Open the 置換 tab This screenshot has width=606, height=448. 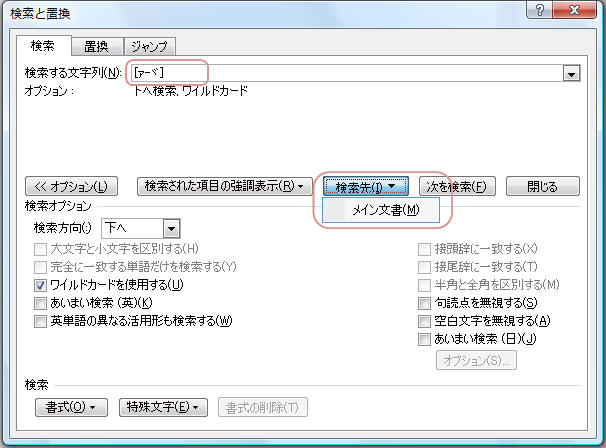tap(97, 47)
